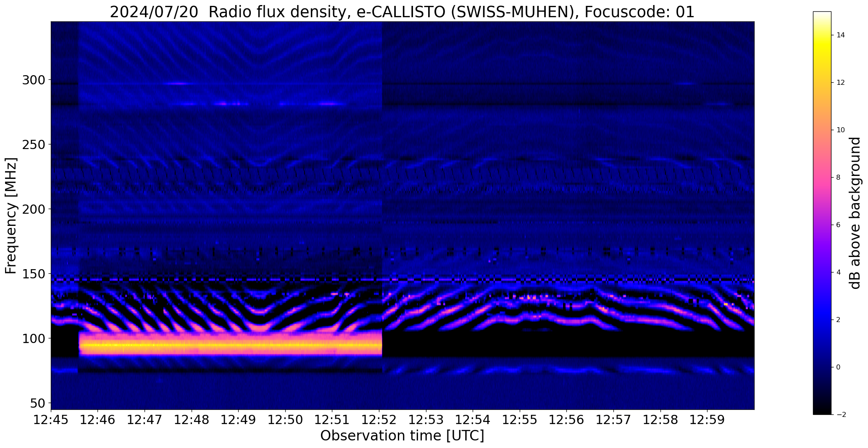Click the 150 MHz frequency tick label
868x448 pixels.
click(34, 274)
